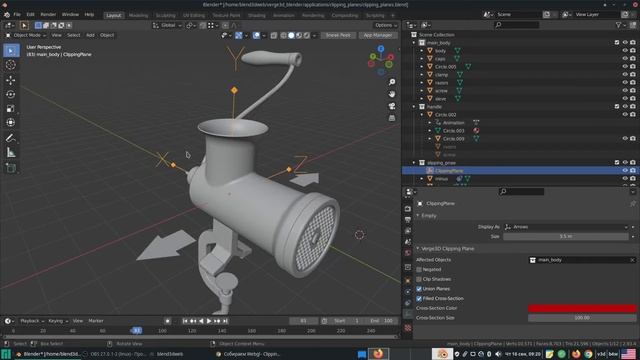The height and width of the screenshot is (360, 640).
Task: Open the Object Mode dropdown
Action: 26,35
